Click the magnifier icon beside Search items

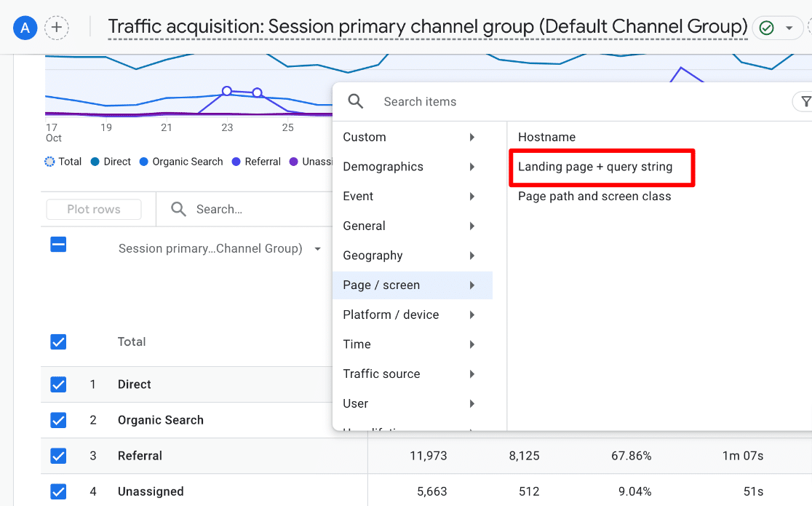[356, 101]
